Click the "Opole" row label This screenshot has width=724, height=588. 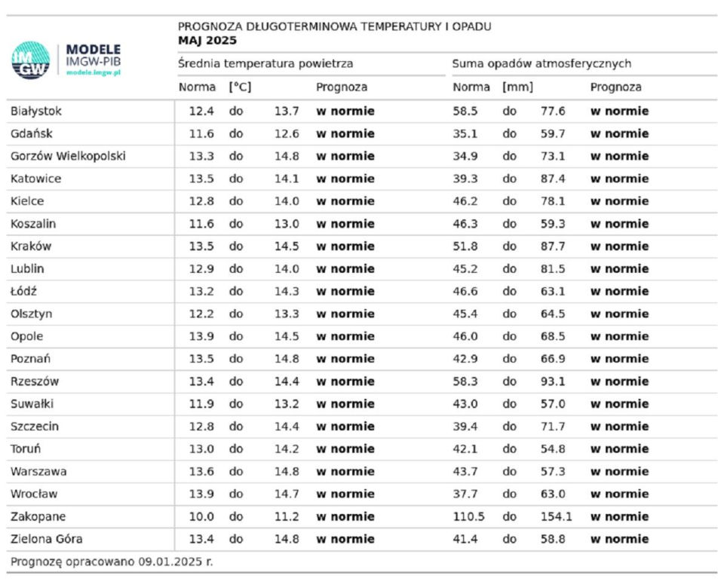click(27, 336)
